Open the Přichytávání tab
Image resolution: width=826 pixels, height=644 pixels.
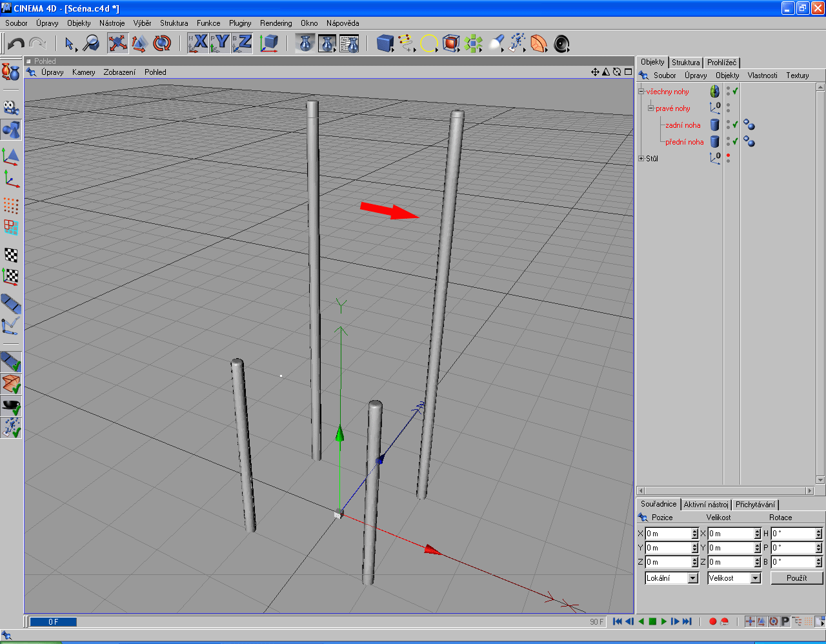coord(756,505)
